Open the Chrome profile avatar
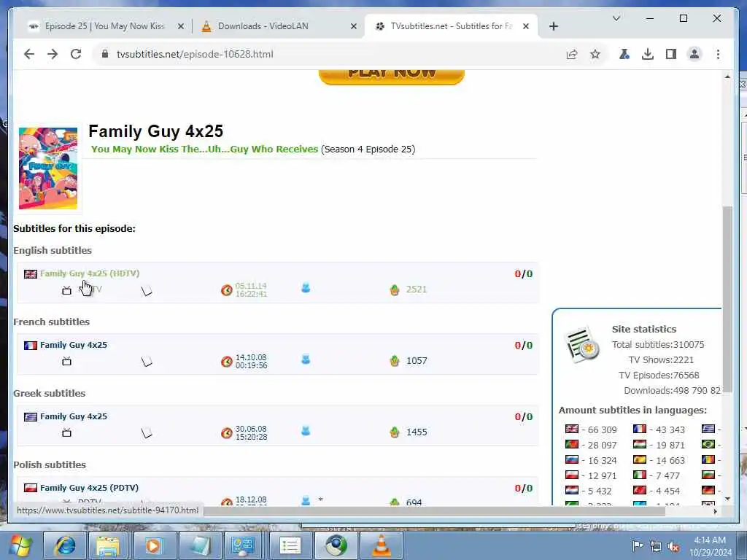 tap(694, 54)
